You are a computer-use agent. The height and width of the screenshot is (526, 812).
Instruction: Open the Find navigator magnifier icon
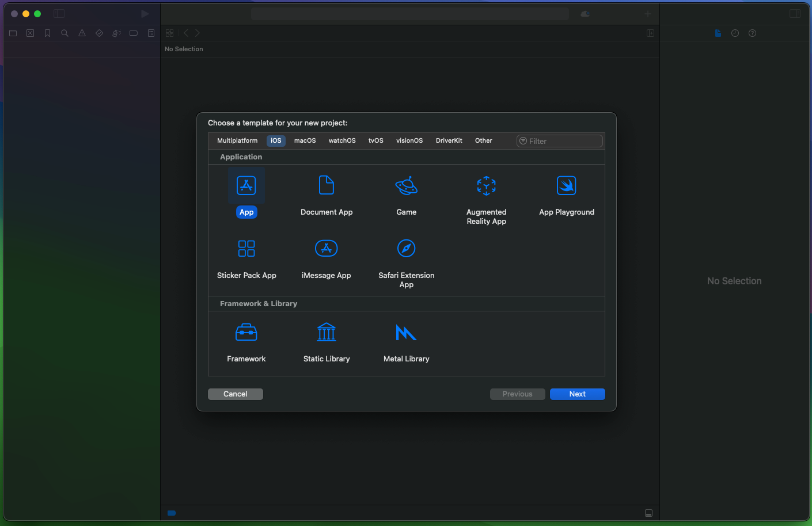[x=64, y=33]
